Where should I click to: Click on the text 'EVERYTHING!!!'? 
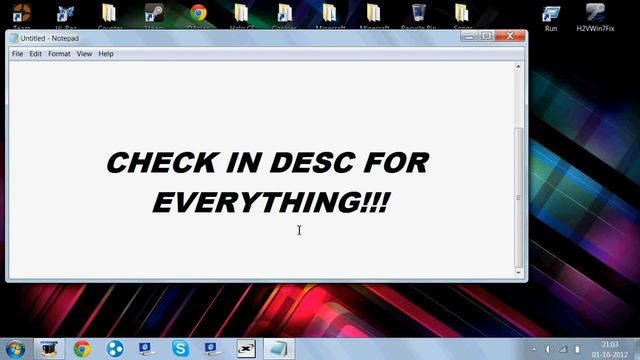(272, 203)
